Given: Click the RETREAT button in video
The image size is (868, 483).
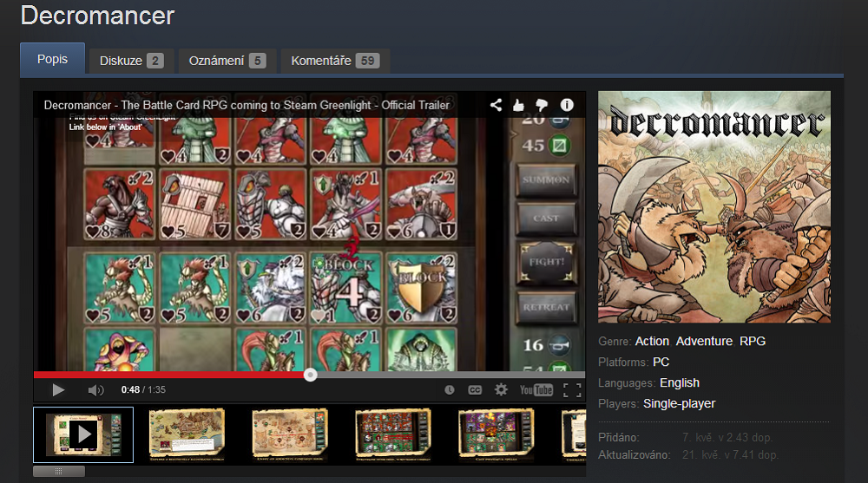Looking at the screenshot, I should click(546, 307).
